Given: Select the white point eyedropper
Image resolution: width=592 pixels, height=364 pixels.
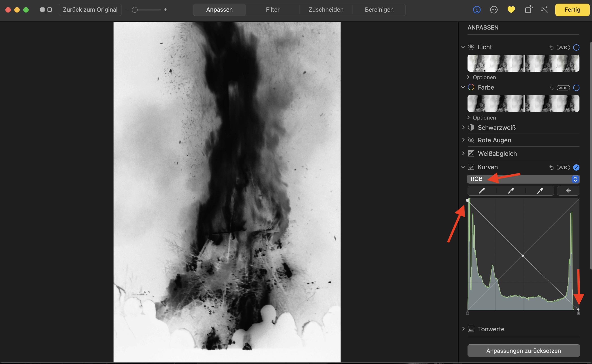Looking at the screenshot, I should [x=540, y=191].
